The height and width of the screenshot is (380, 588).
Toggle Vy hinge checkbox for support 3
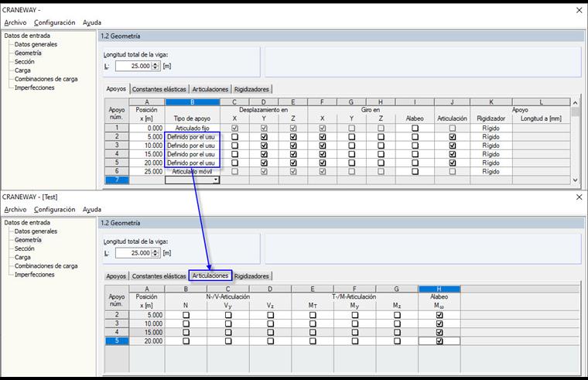228,324
